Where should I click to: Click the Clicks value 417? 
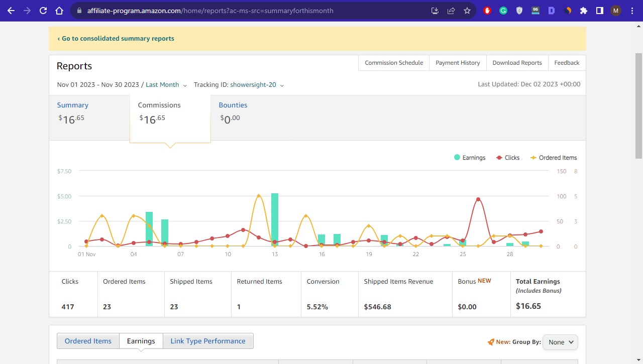(68, 307)
